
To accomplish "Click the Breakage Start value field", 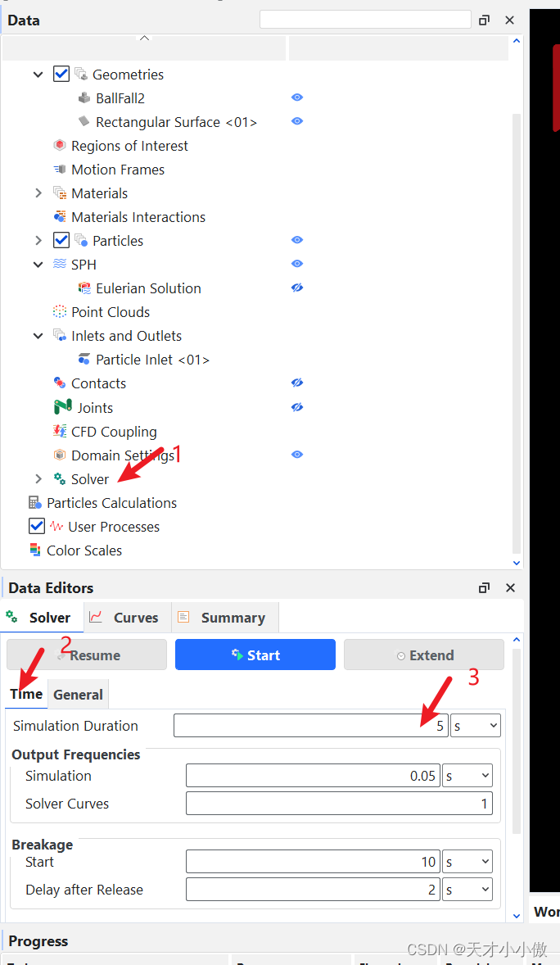I will [x=313, y=862].
